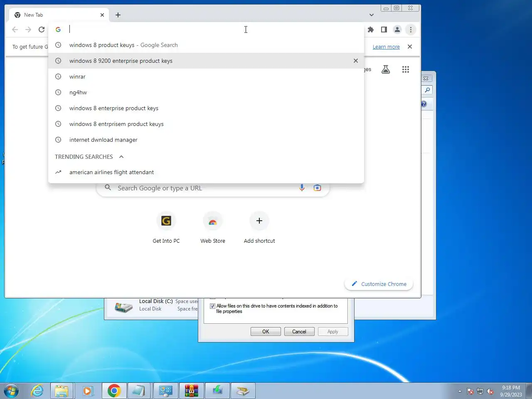The image size is (532, 399).
Task: Close the New Tab tab
Action: tap(102, 15)
